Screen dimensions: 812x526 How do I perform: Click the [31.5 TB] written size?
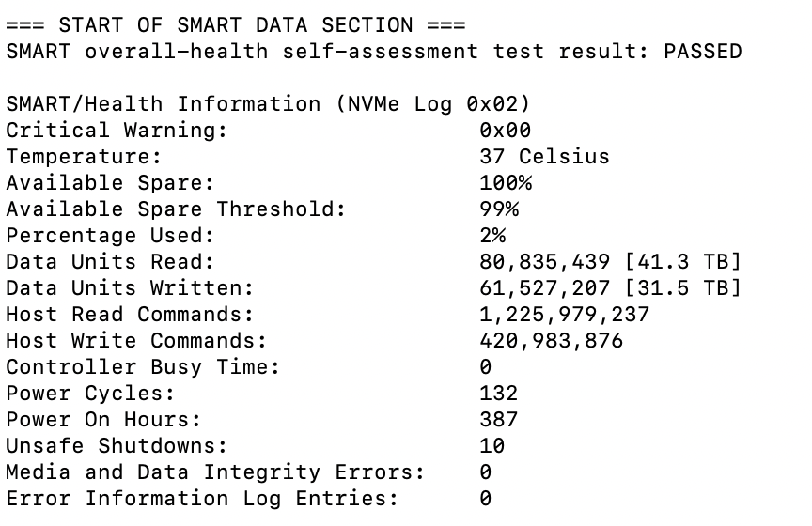[683, 288]
